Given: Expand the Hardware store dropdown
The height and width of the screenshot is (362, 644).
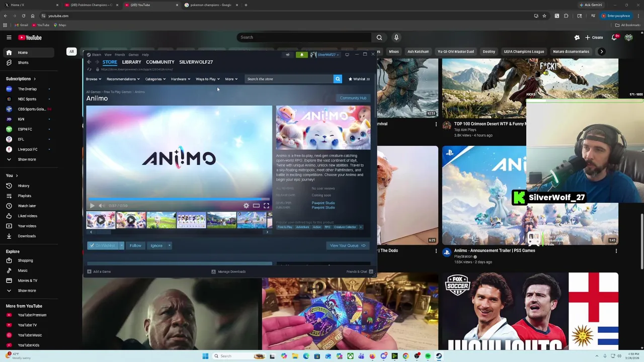Looking at the screenshot, I should click(x=180, y=79).
